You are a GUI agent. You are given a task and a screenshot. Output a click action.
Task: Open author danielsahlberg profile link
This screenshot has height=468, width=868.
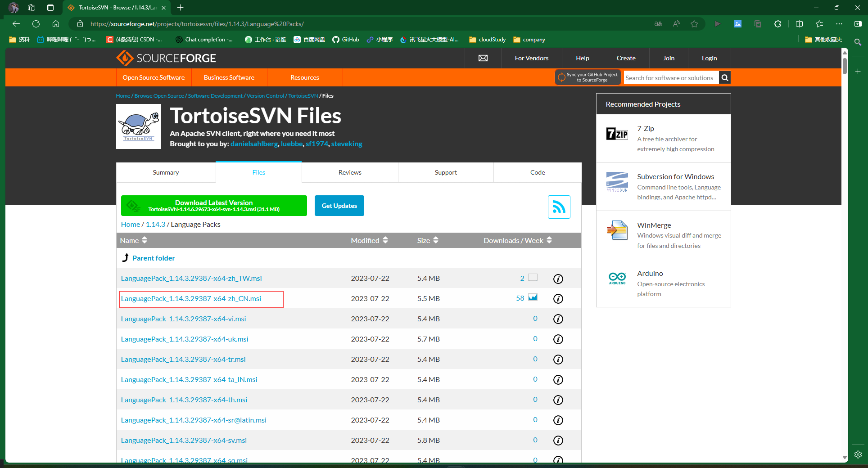pos(254,144)
